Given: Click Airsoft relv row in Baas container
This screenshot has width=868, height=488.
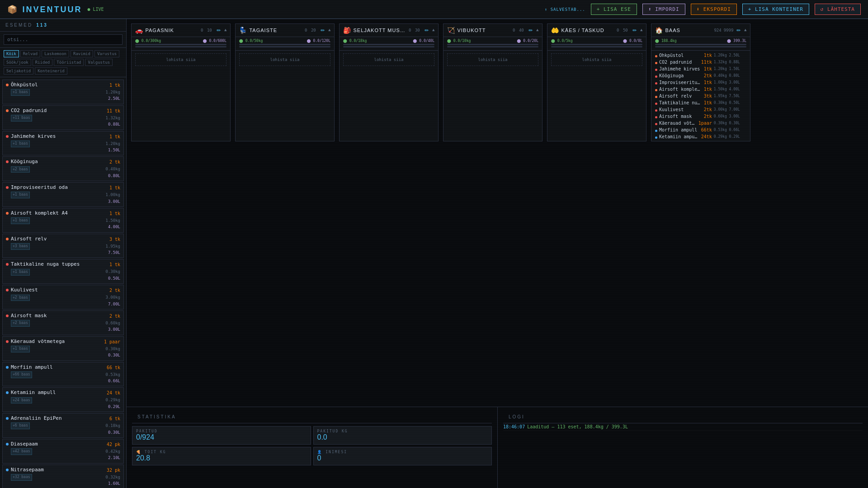Looking at the screenshot, I should pyautogui.click(x=700, y=96).
